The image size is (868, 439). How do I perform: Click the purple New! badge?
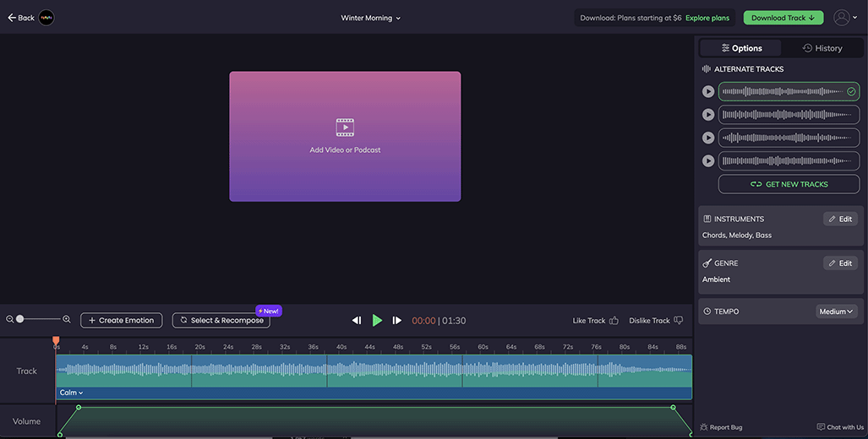(x=269, y=311)
